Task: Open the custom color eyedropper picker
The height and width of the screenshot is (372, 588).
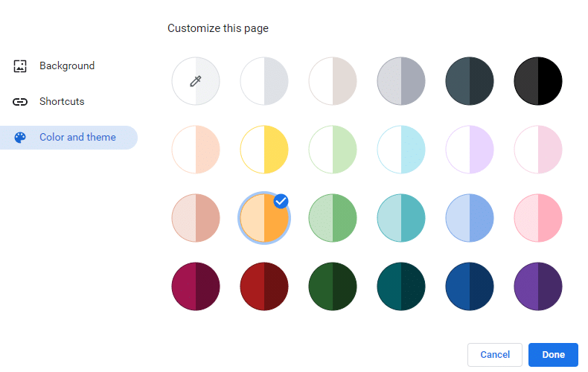Action: tap(195, 81)
